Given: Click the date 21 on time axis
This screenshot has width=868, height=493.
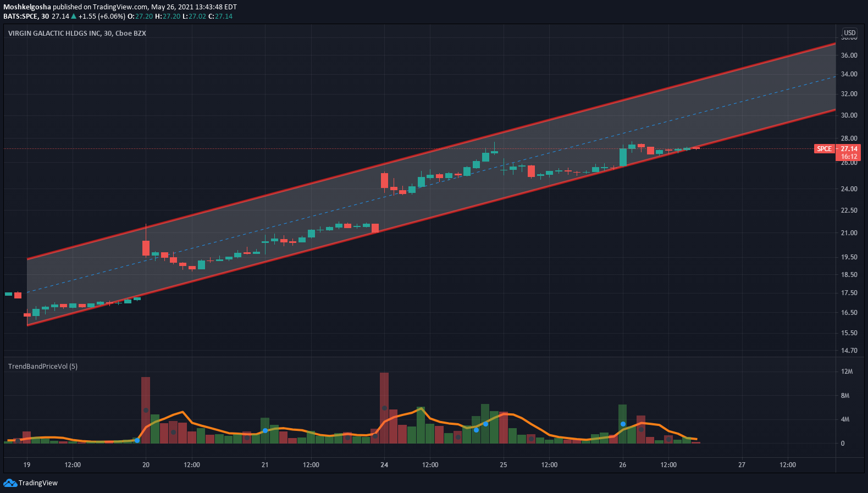Looking at the screenshot, I should click(x=265, y=465).
